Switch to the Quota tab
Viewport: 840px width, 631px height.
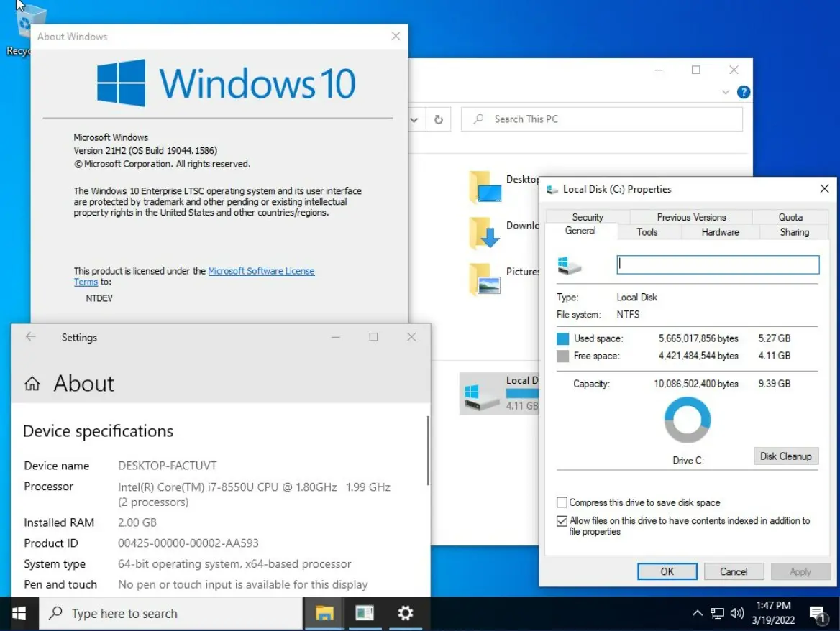click(x=790, y=217)
